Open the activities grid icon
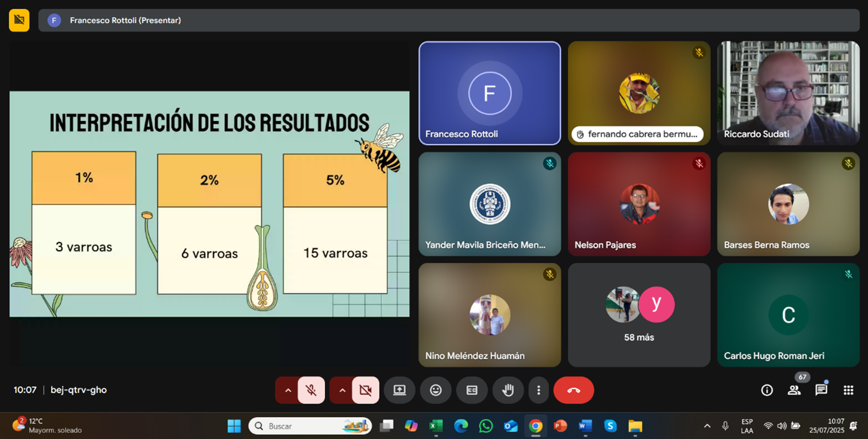This screenshot has width=868, height=439. coord(849,390)
